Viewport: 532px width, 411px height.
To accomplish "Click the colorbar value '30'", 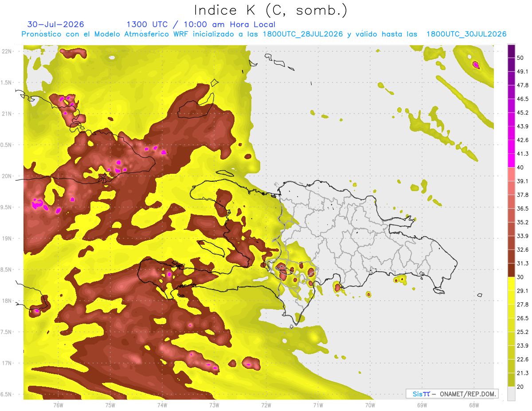I will [520, 277].
